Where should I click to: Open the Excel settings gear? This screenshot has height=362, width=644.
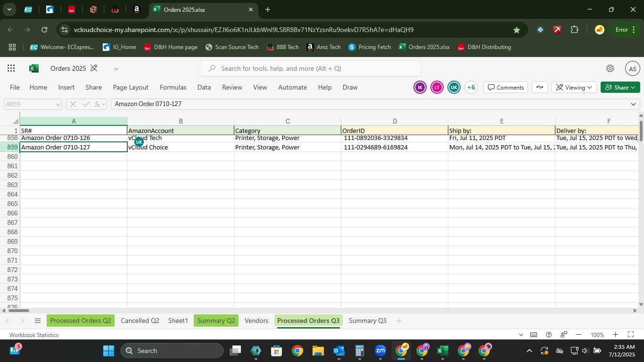coord(610,68)
